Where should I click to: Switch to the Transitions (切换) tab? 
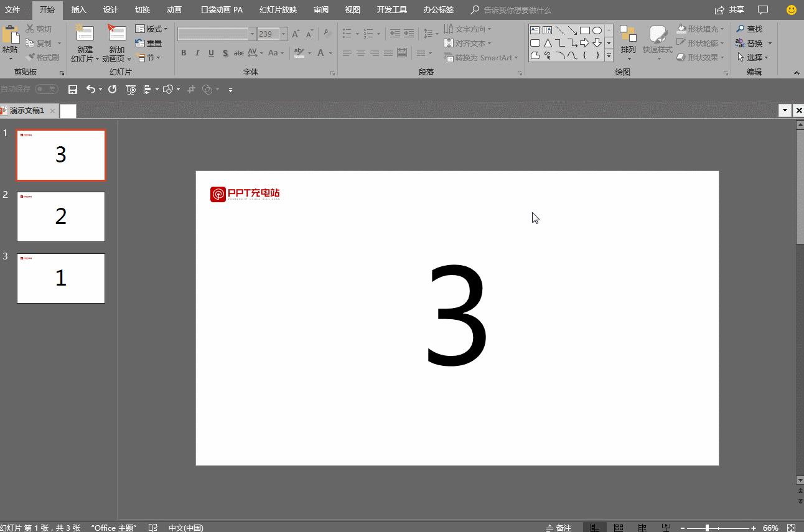pos(143,10)
